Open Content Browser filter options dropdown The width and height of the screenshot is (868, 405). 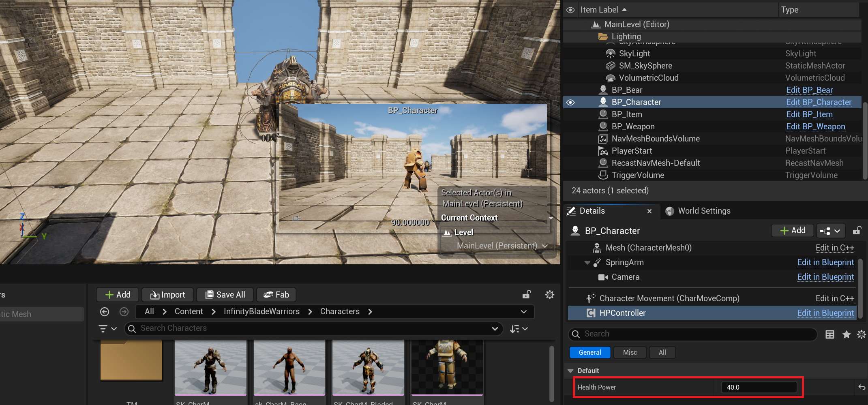point(108,329)
